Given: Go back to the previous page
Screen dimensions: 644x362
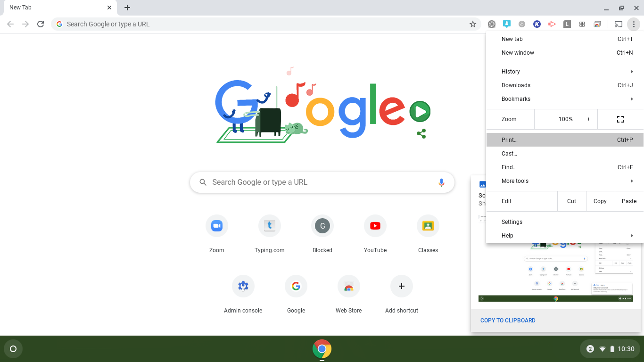Looking at the screenshot, I should (10, 24).
